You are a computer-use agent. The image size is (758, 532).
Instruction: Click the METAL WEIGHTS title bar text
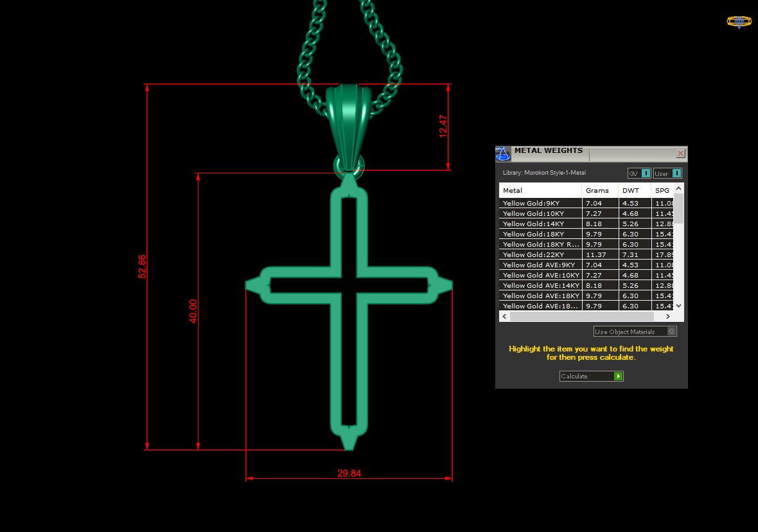click(549, 150)
